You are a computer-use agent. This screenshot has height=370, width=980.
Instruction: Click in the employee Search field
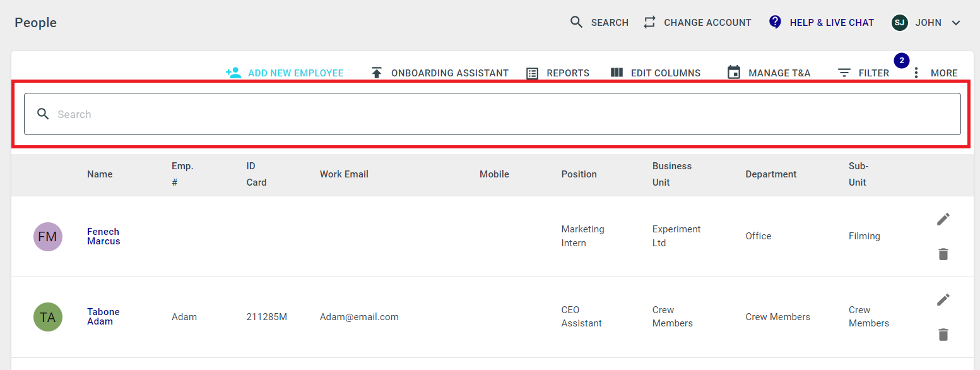tap(492, 114)
